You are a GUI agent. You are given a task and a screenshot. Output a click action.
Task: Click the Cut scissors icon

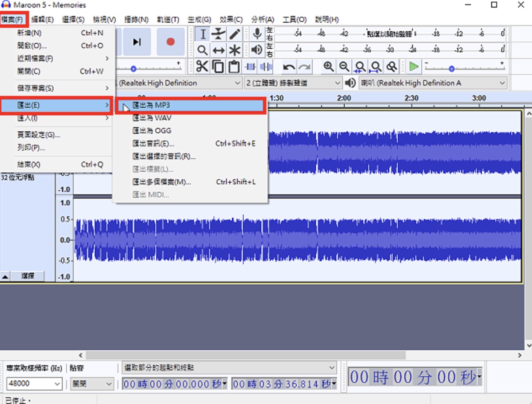(202, 66)
